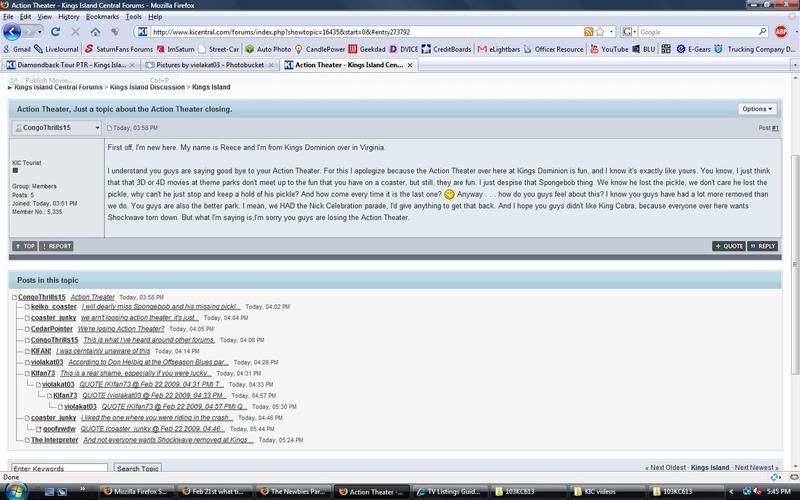
Task: Open the BLU bookmark
Action: 644,49
